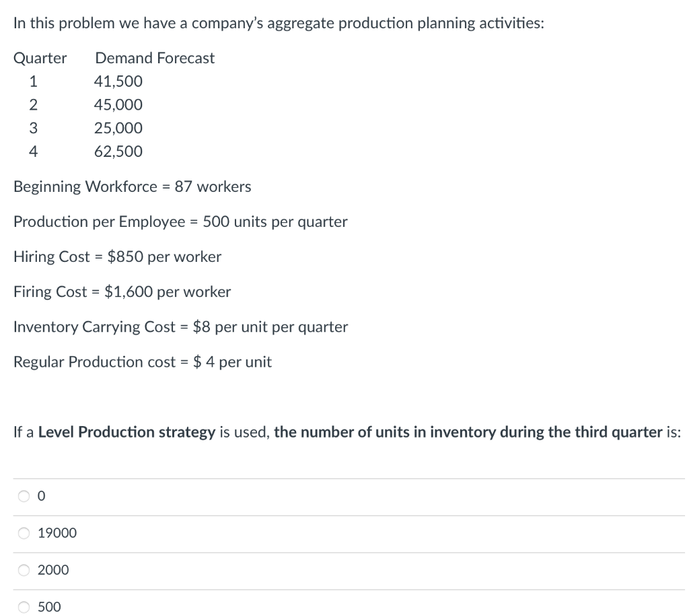Click the Quarter 1 demand value 41,500

118,81
